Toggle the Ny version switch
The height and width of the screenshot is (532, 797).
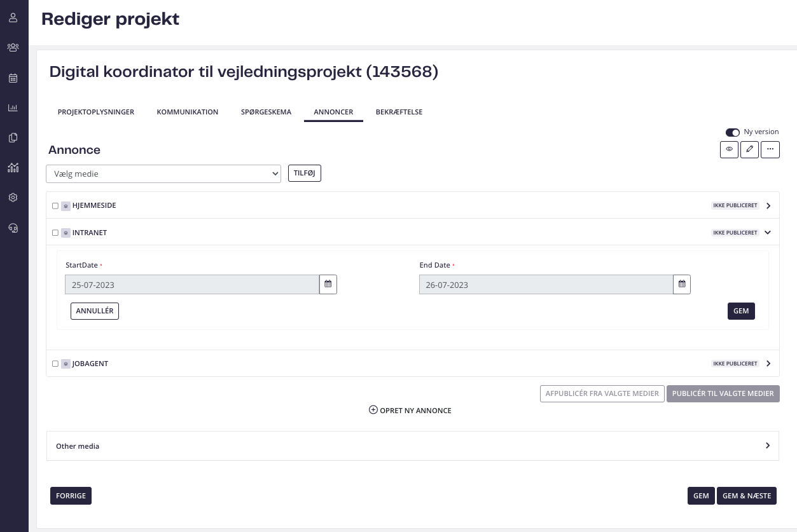pos(733,132)
